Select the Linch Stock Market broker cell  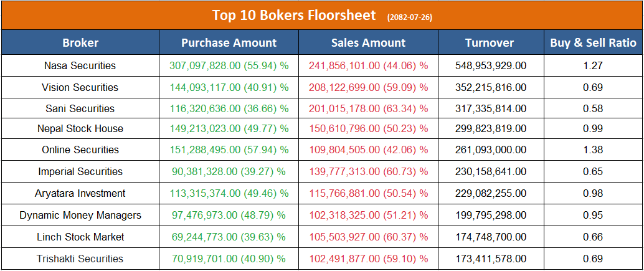pyautogui.click(x=80, y=237)
